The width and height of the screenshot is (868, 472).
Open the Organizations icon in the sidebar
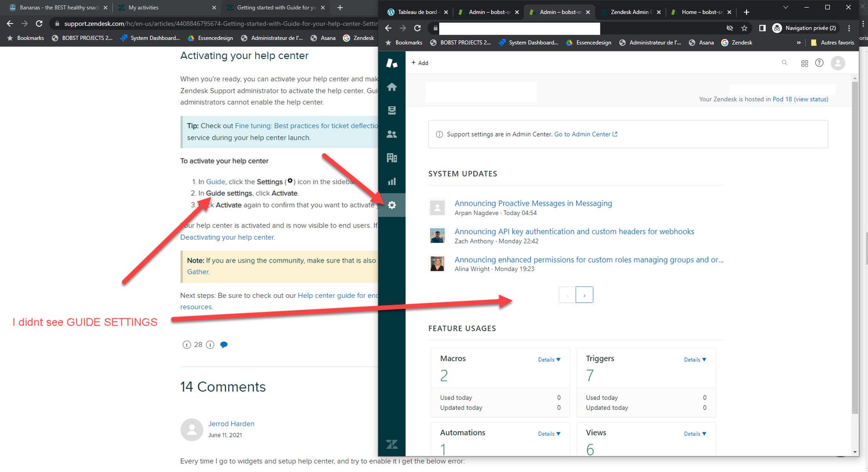(392, 157)
